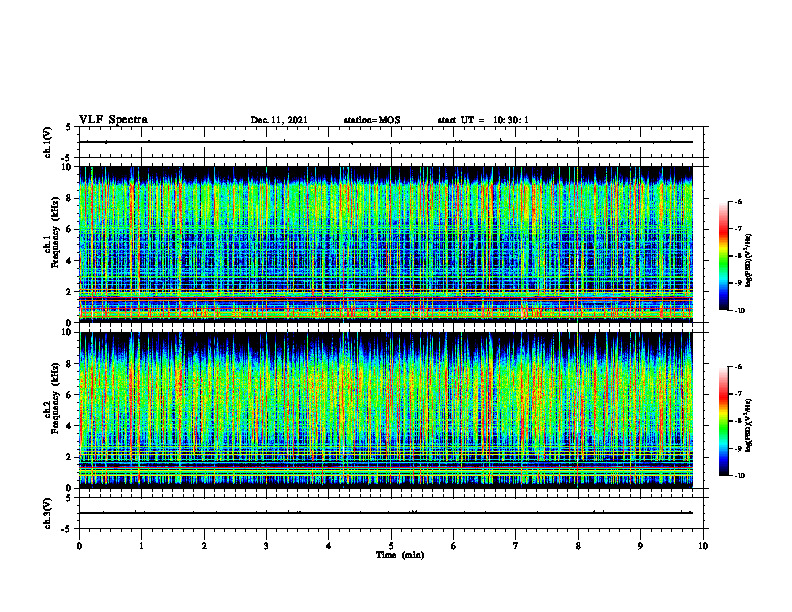Click the ch.3 voltage waveform trace
This screenshot has height=612, width=792.
click(x=386, y=513)
